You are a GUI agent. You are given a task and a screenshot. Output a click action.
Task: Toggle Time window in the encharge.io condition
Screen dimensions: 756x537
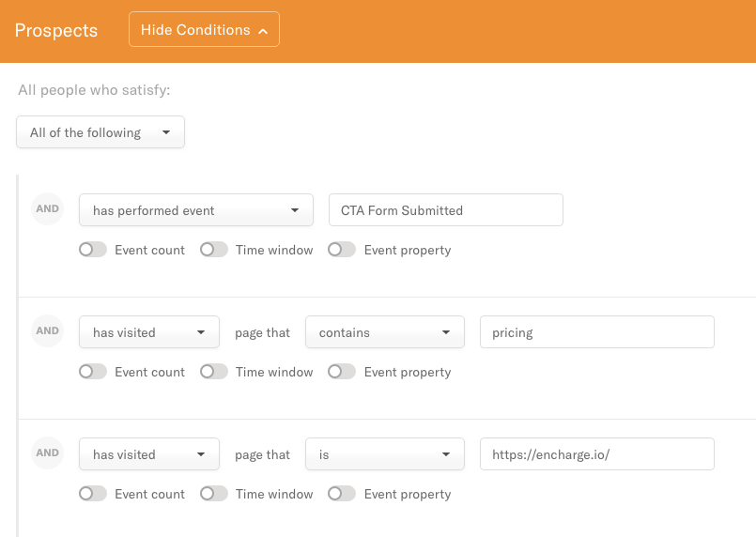(x=214, y=494)
